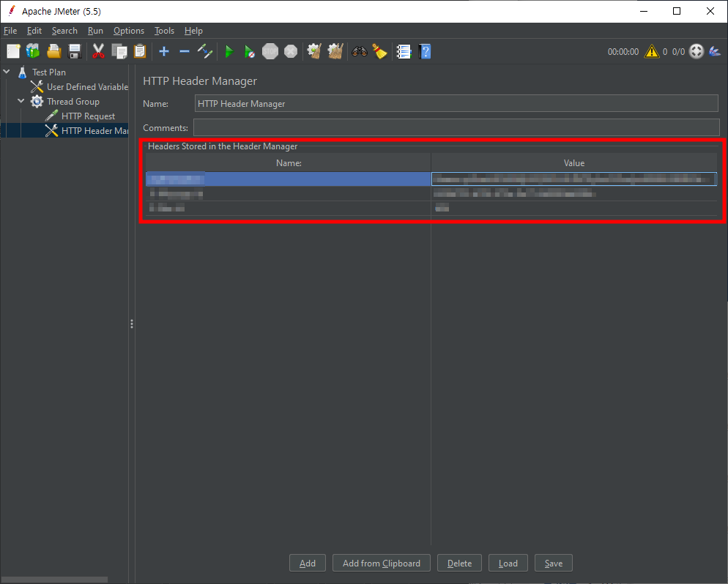The height and width of the screenshot is (584, 728).
Task: Click the third header row name cell
Action: 289,208
